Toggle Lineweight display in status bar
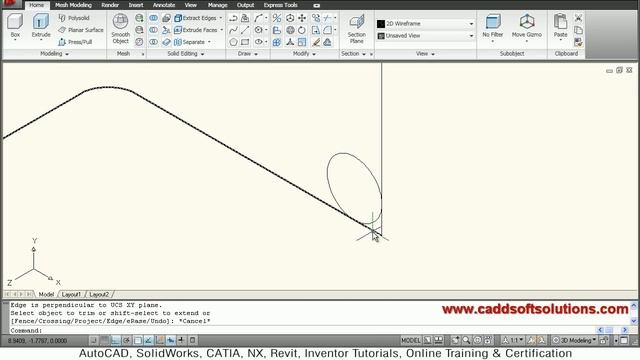This screenshot has height=360, width=640. click(x=182, y=340)
